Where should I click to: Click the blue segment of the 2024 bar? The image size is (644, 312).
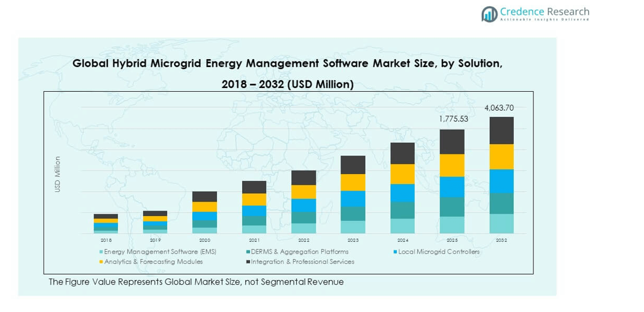402,193
